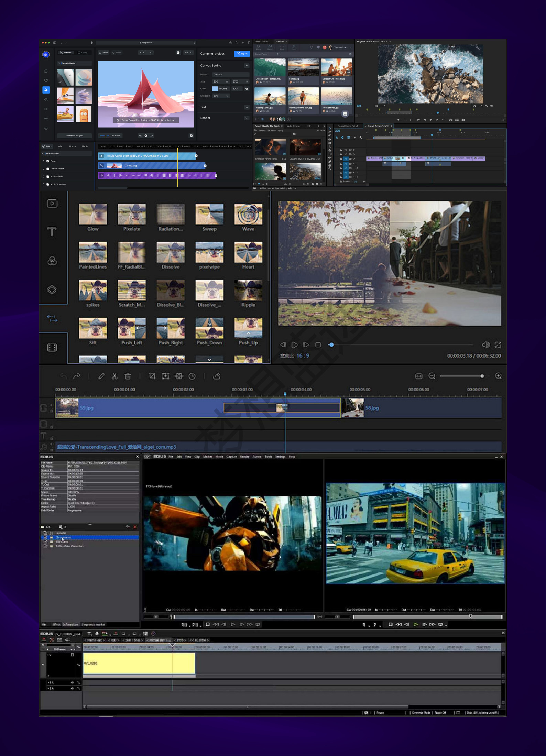Viewport: 546px width, 756px height.
Task: Toggle the eye icon beside color opacity
Action: click(247, 89)
